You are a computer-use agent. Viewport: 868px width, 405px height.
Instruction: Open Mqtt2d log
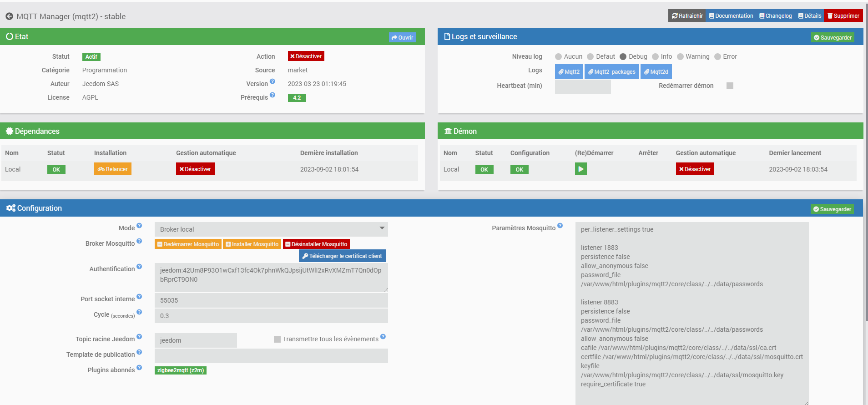click(656, 72)
